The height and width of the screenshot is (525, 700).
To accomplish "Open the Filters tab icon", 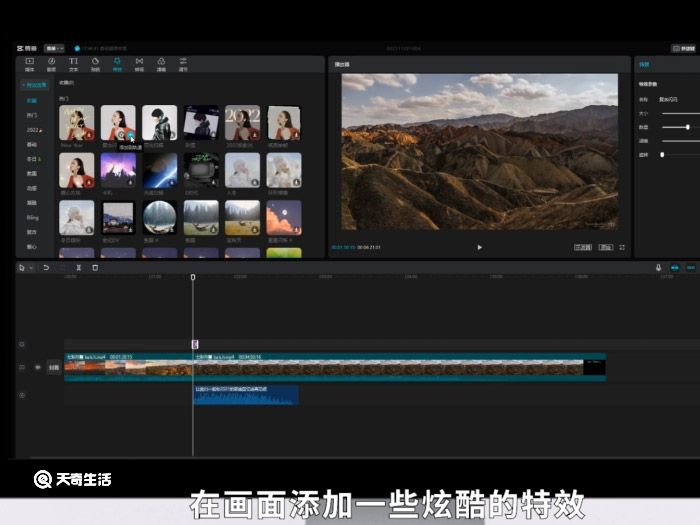I will pos(161,61).
